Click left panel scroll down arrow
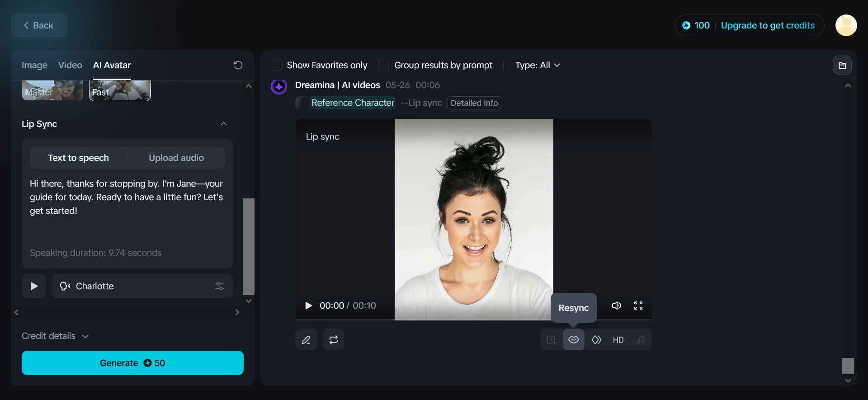This screenshot has width=868, height=400. coord(249,301)
